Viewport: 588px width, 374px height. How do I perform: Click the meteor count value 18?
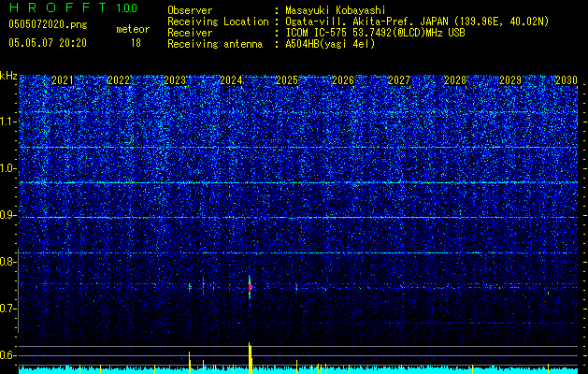coord(136,43)
